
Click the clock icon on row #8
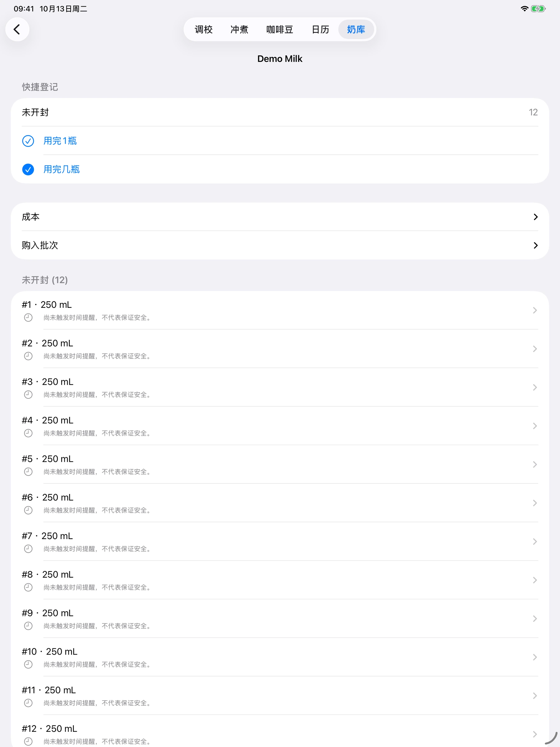click(x=28, y=587)
